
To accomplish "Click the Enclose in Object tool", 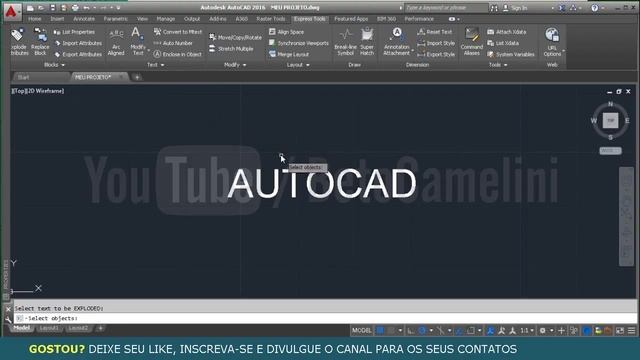I will click(178, 54).
